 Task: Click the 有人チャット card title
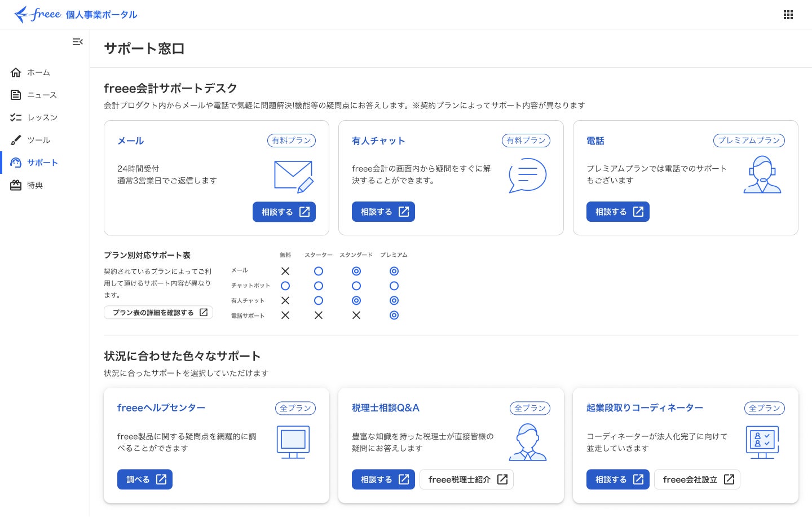[x=378, y=141]
